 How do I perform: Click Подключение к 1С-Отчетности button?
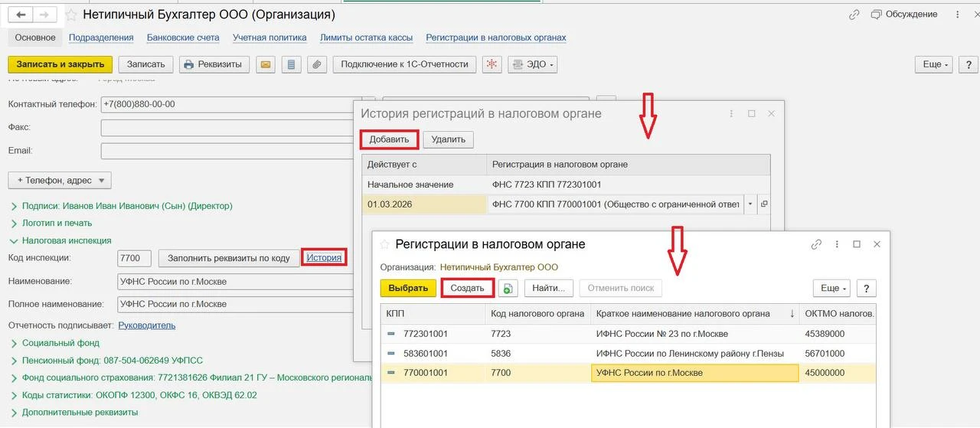404,64
